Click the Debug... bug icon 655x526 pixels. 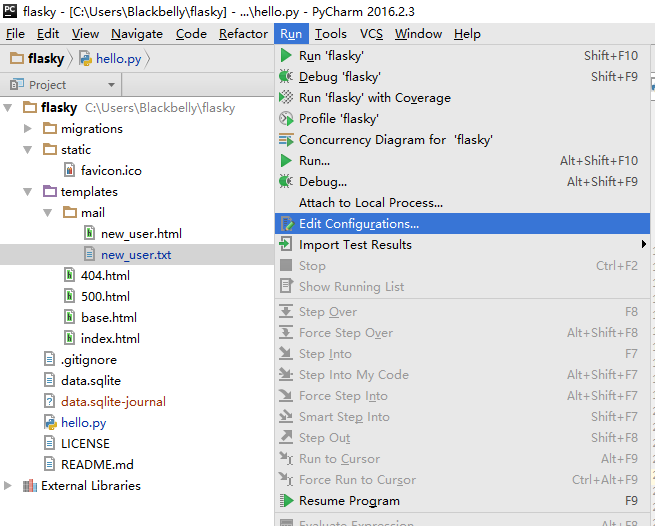click(x=286, y=181)
